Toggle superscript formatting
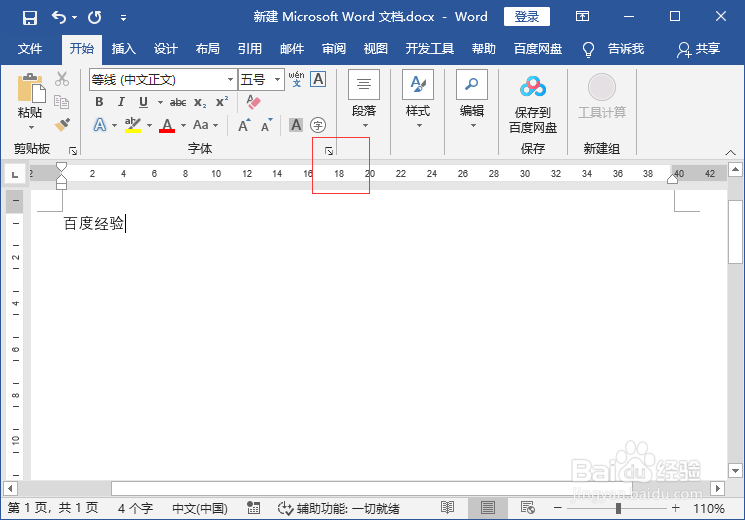The image size is (745, 520). pyautogui.click(x=222, y=102)
